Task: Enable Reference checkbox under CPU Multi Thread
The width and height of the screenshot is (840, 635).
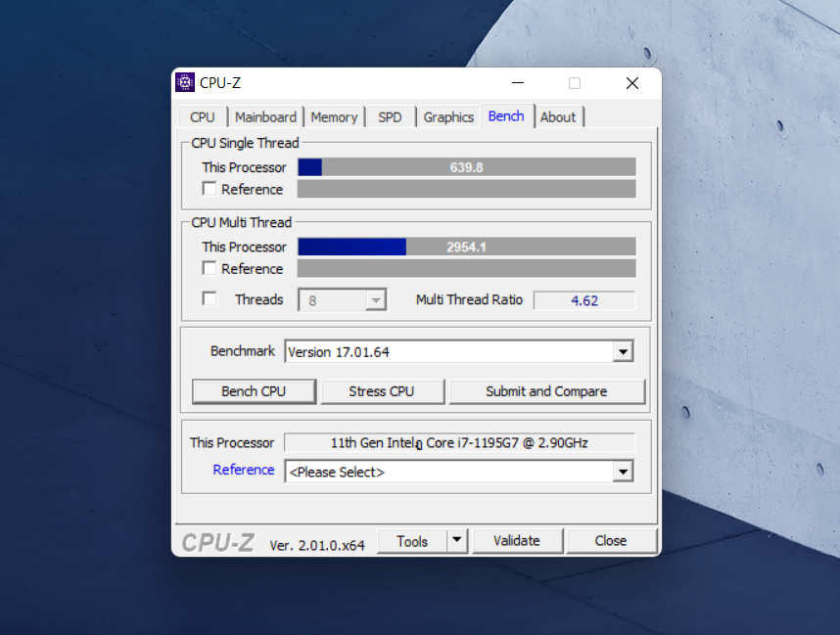Action: pos(210,268)
